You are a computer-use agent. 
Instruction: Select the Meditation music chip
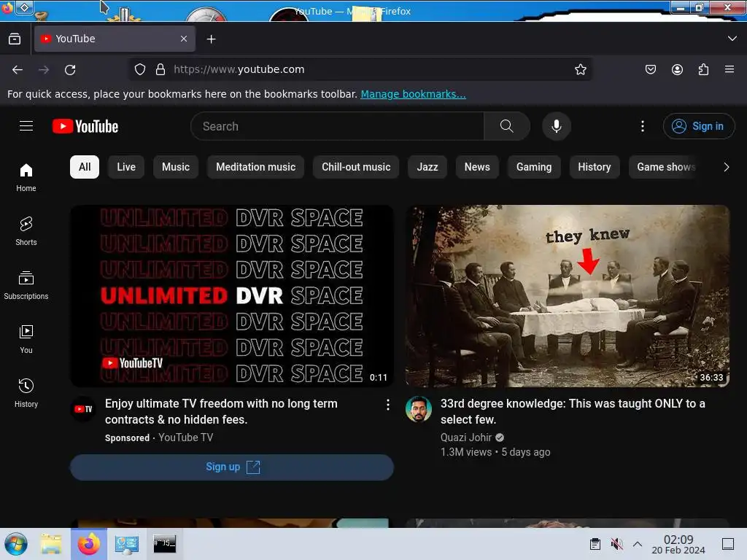click(256, 167)
